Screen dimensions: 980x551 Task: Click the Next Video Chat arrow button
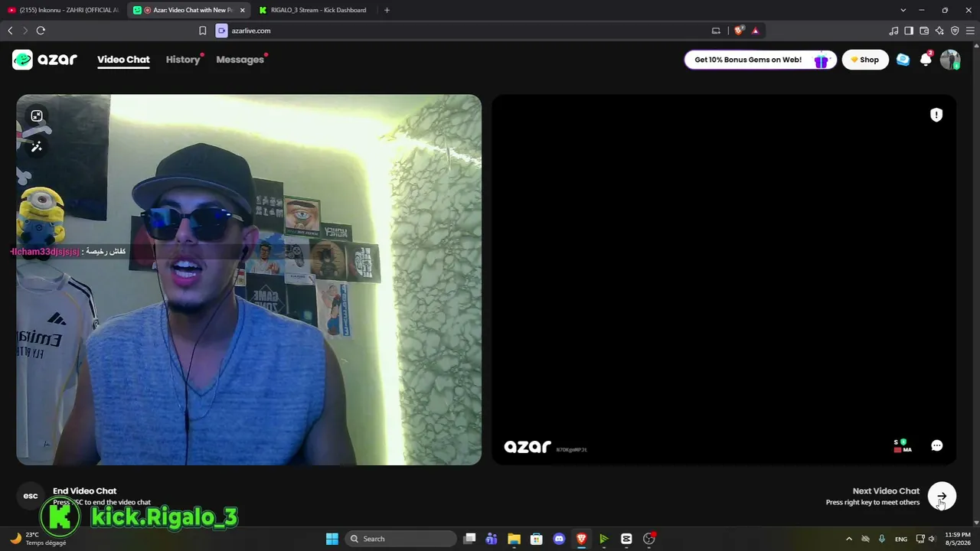point(942,496)
